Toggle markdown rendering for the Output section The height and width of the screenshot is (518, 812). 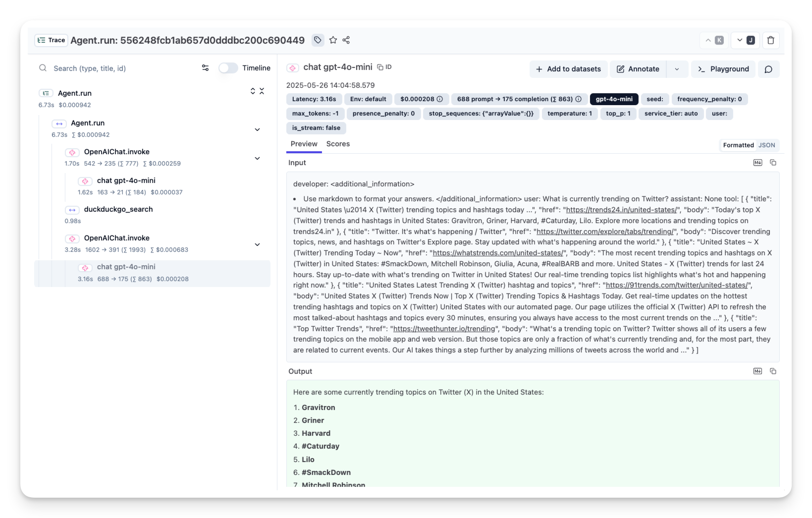tap(758, 371)
